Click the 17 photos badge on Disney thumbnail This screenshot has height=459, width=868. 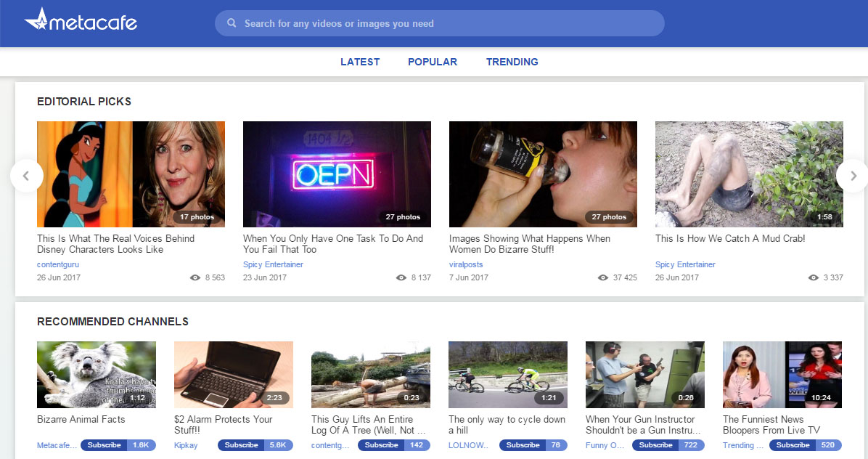click(x=197, y=216)
